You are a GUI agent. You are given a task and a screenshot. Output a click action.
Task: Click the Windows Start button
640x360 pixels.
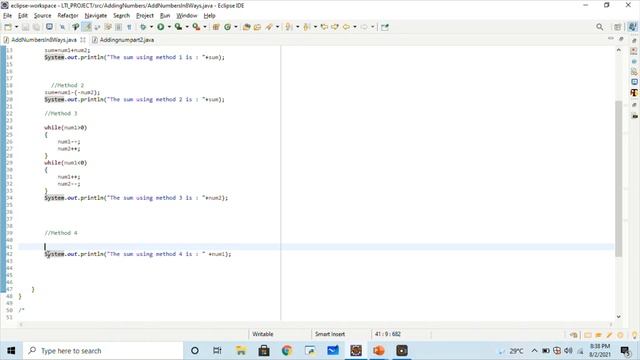pos(11,351)
